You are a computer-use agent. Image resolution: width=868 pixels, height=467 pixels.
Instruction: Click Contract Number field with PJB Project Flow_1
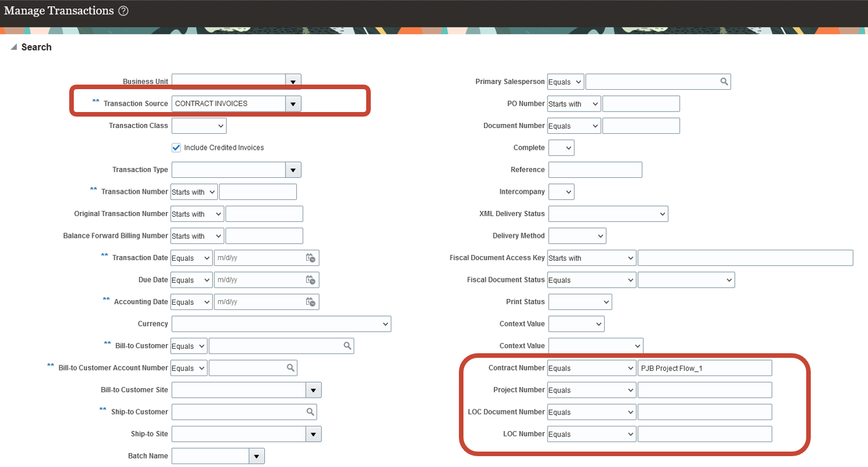coord(705,368)
